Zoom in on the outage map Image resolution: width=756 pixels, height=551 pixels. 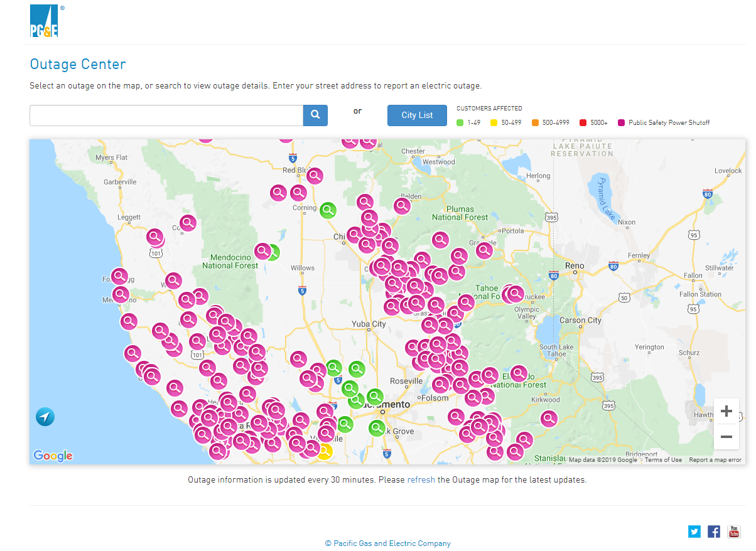(726, 412)
